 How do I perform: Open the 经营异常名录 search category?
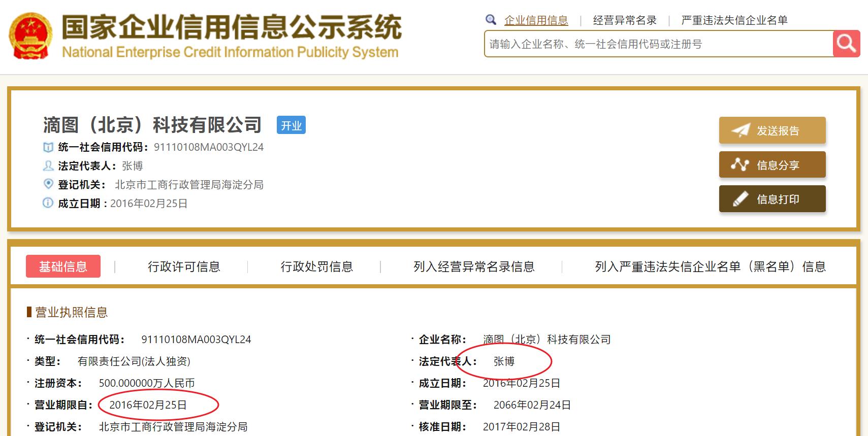[x=625, y=20]
